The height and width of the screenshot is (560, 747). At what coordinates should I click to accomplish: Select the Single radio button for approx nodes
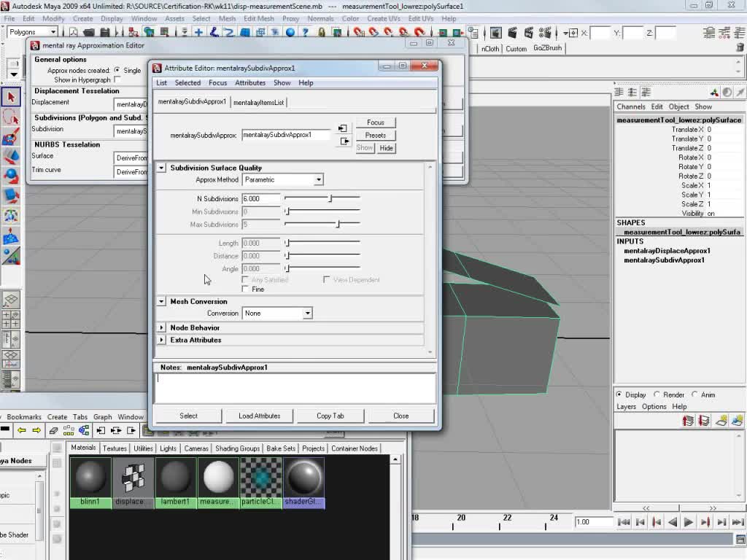pyautogui.click(x=117, y=70)
